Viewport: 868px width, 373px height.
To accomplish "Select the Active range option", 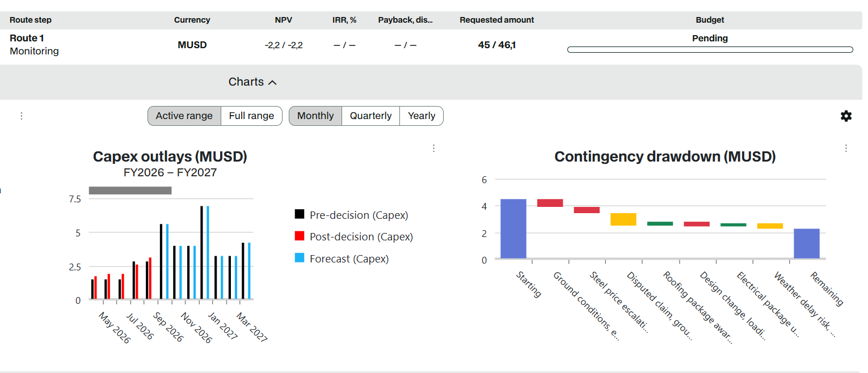I will pyautogui.click(x=184, y=116).
